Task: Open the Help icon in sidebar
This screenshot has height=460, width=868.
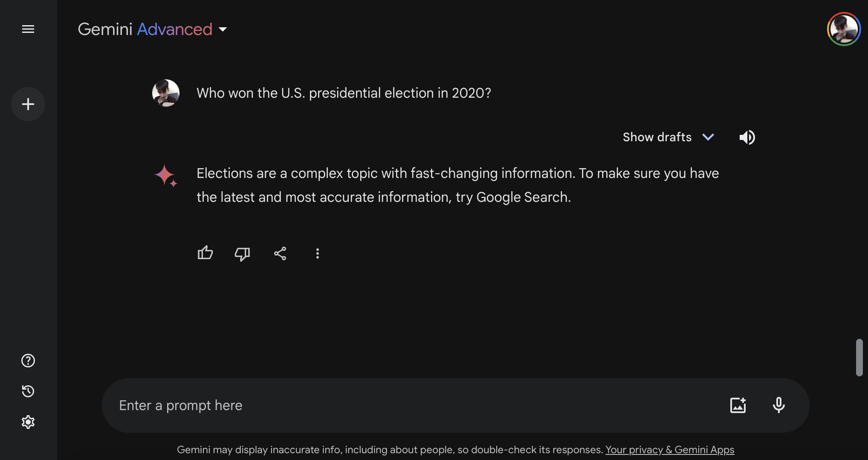Action: point(28,361)
